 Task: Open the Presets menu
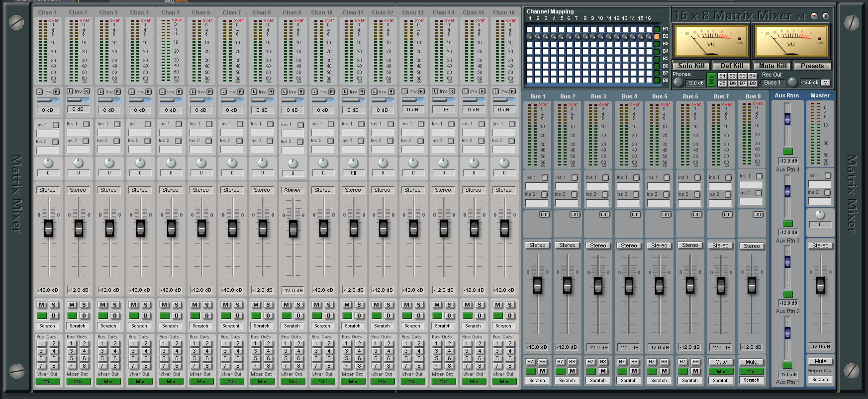[x=812, y=66]
